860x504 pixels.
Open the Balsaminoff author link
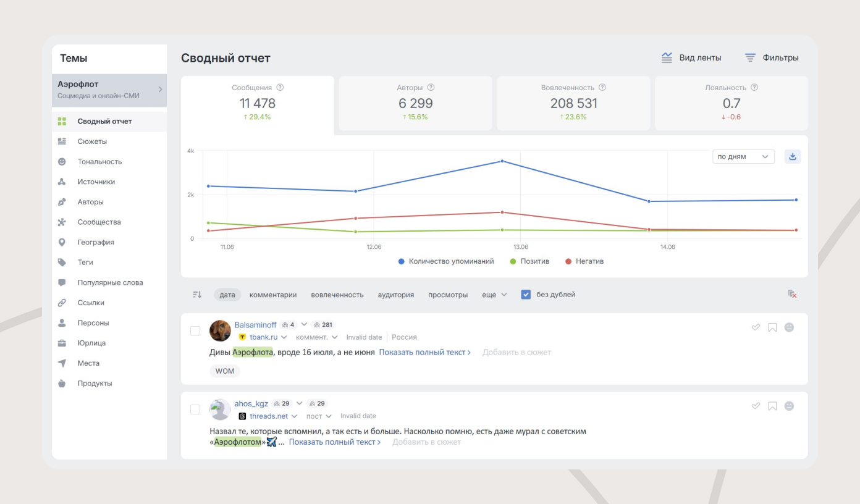[255, 325]
